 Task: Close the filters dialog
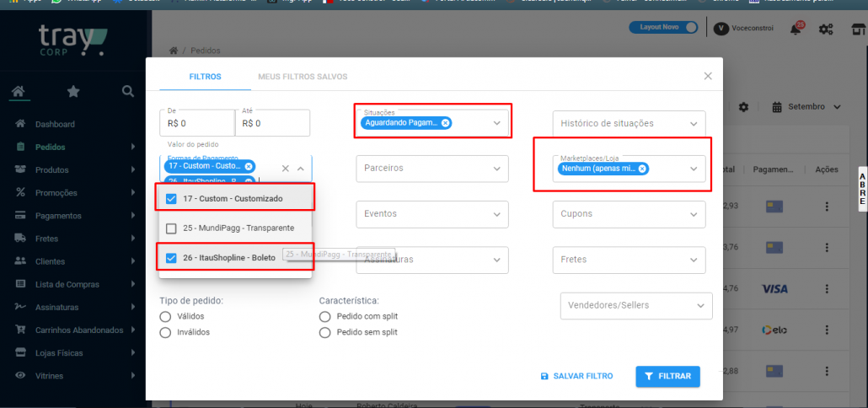(708, 76)
